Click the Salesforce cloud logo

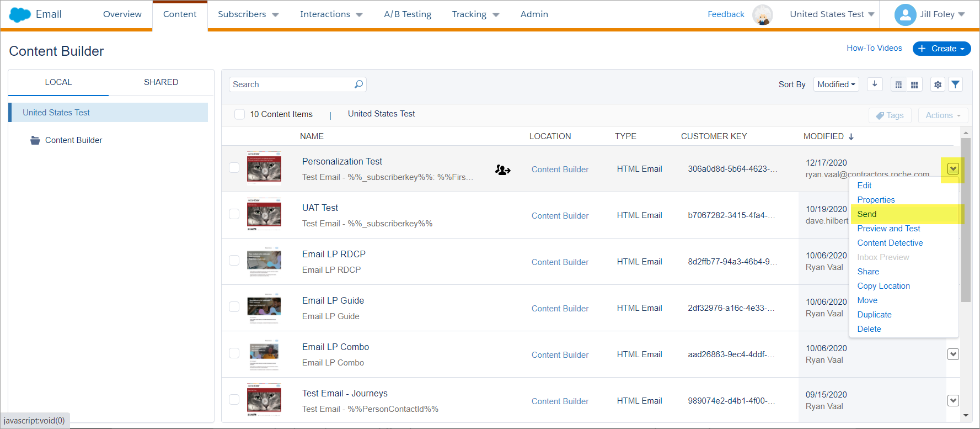pos(20,14)
